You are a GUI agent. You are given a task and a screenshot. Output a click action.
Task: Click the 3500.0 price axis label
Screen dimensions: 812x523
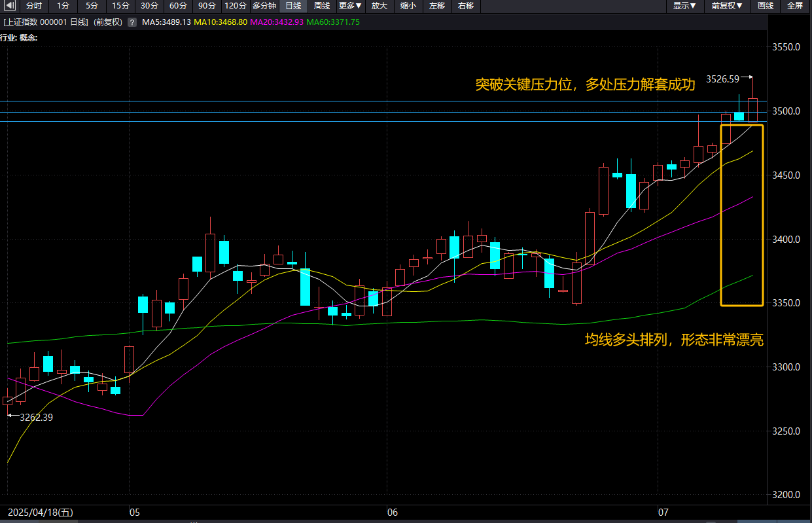(786, 111)
